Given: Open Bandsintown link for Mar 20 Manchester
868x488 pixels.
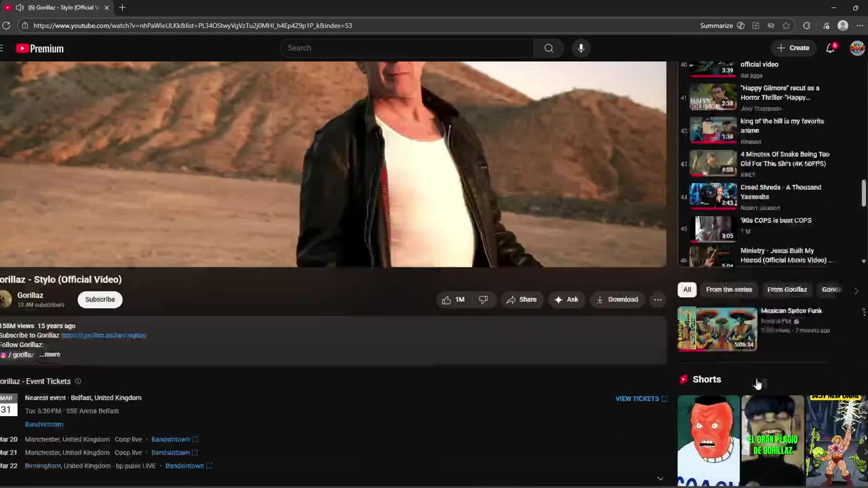Looking at the screenshot, I should pyautogui.click(x=174, y=439).
